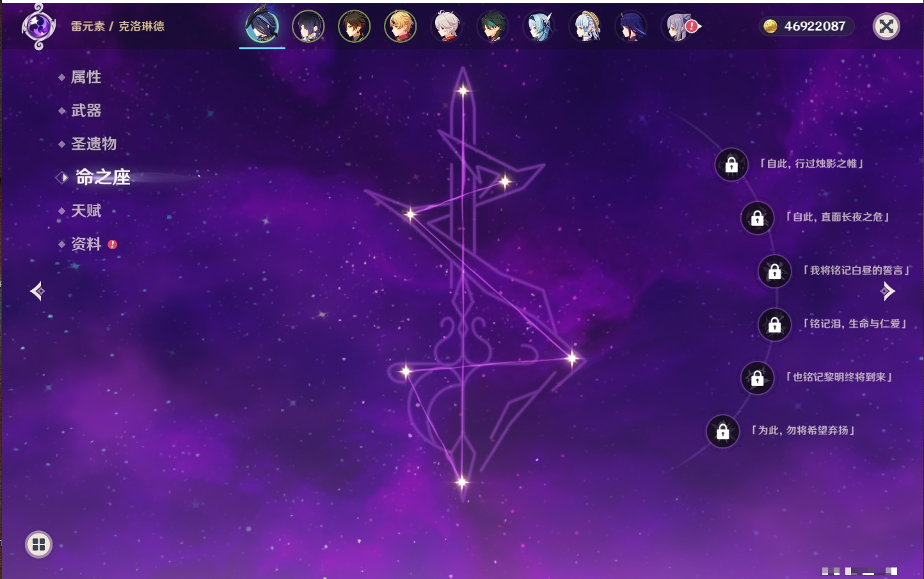Click the constellation name 「铭记泪, 生命与仁爱」

click(x=855, y=324)
